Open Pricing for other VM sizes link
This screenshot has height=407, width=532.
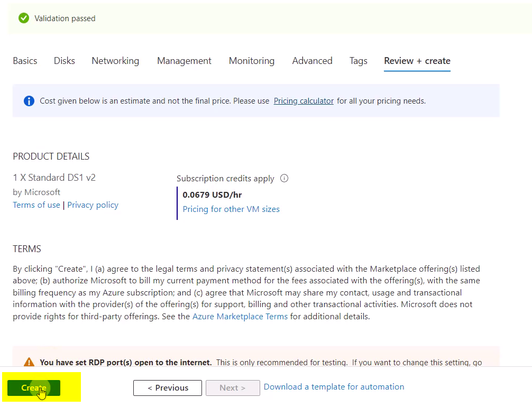click(x=231, y=209)
